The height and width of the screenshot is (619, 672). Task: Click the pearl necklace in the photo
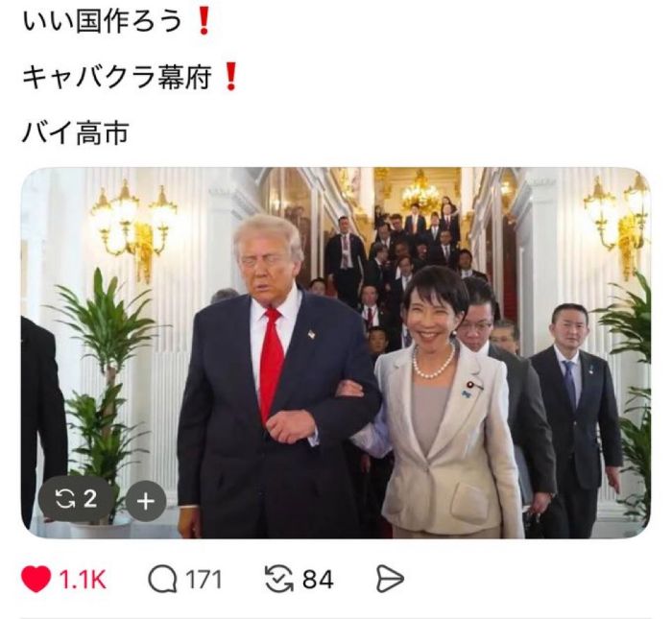point(433,364)
